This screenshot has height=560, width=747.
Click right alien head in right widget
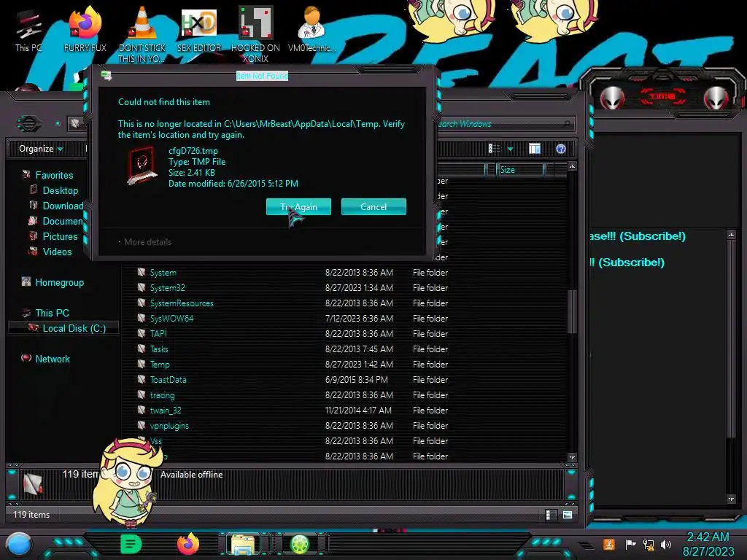click(716, 98)
